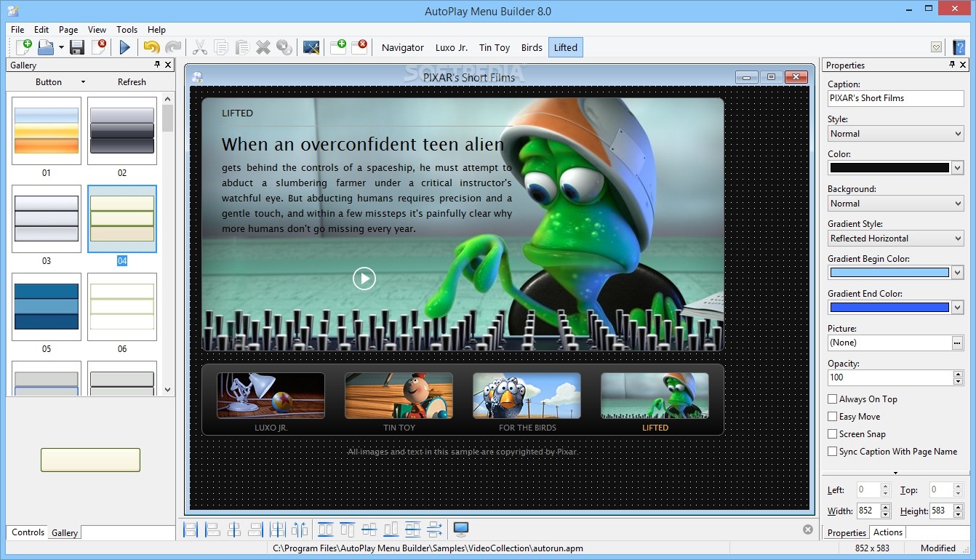976x560 pixels.
Task: Select the FOR THE BIRDS thumbnail
Action: click(527, 396)
